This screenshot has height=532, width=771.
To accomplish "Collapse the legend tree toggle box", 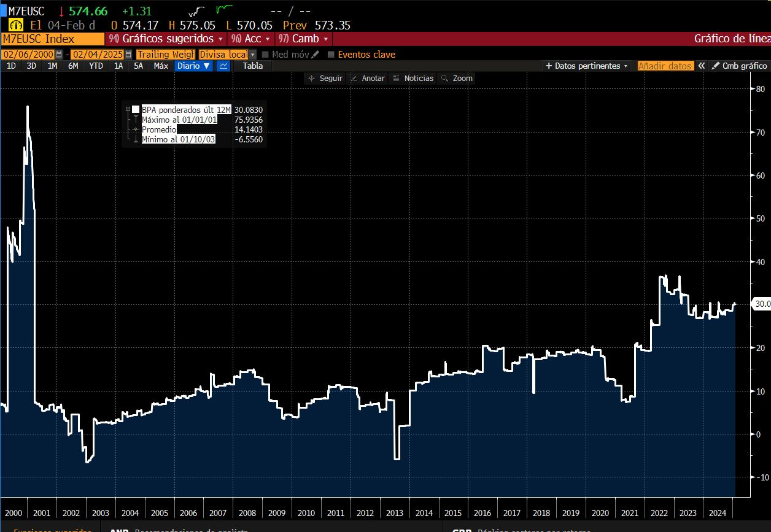I will 128,109.
